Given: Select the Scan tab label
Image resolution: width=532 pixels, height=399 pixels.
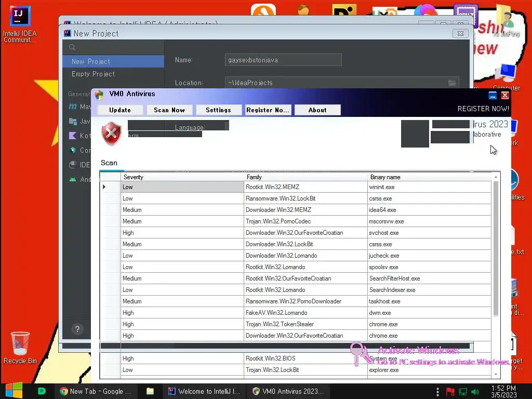Looking at the screenshot, I should coord(109,163).
